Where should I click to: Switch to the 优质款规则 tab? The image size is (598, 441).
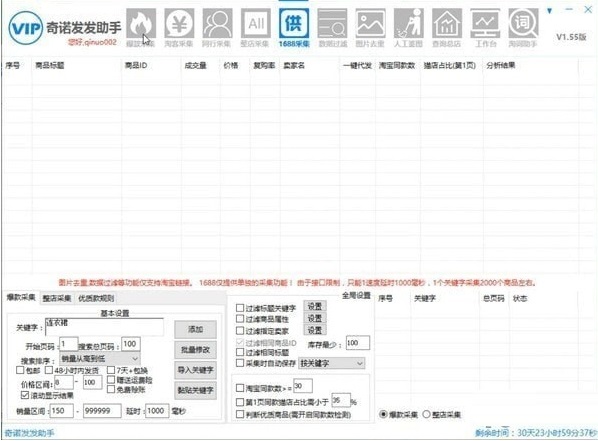click(96, 298)
